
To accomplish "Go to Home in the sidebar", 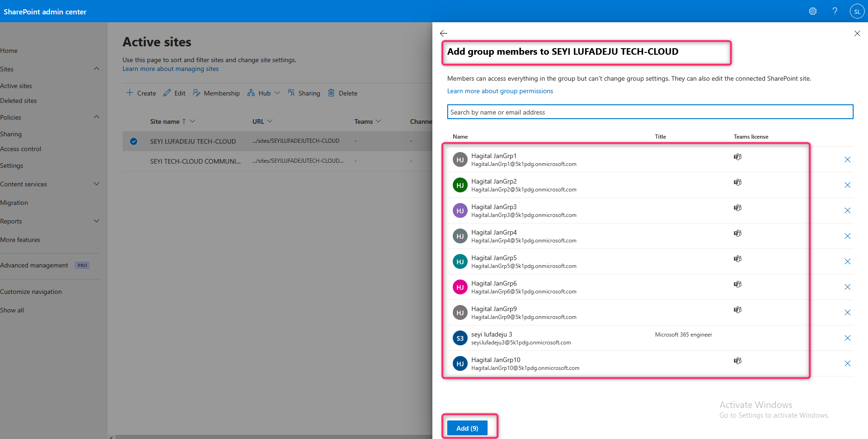I will (x=9, y=51).
